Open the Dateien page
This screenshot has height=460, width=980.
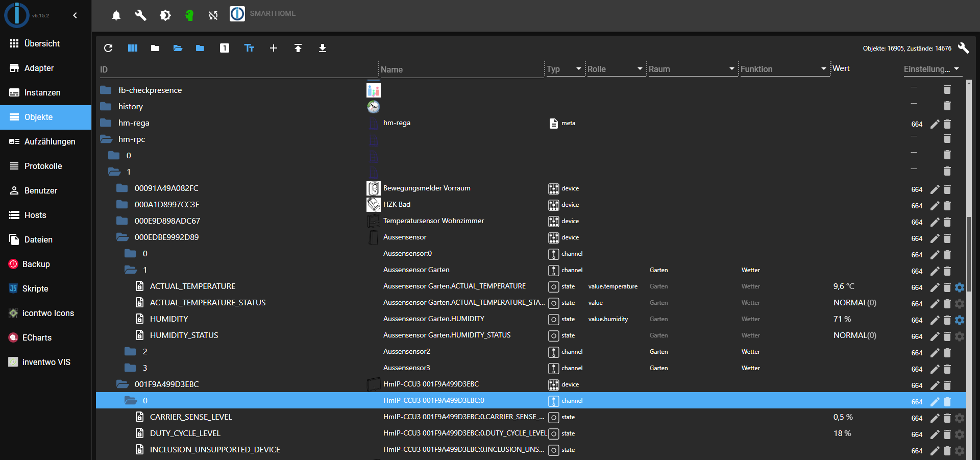tap(46, 239)
